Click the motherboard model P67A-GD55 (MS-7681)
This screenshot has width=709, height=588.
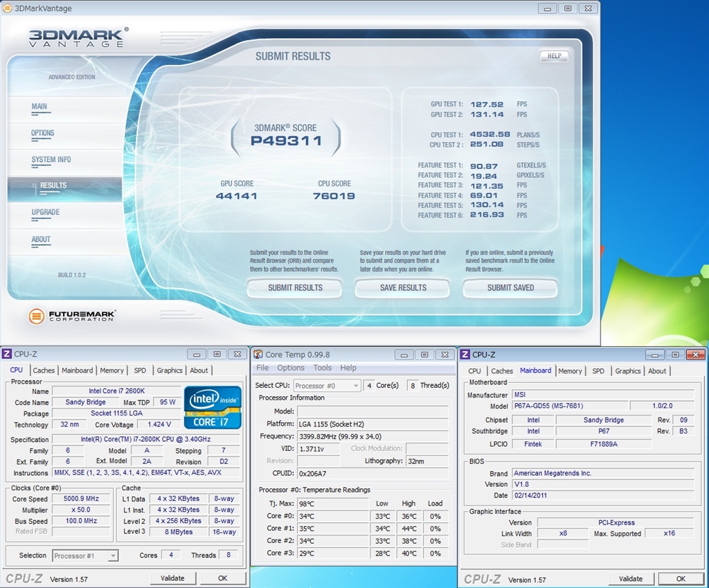(x=571, y=406)
